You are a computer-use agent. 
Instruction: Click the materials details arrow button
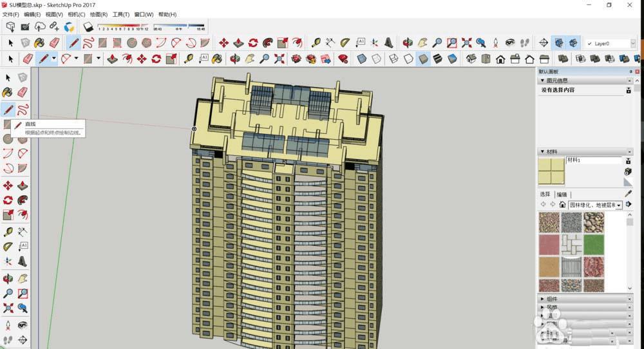(629, 204)
